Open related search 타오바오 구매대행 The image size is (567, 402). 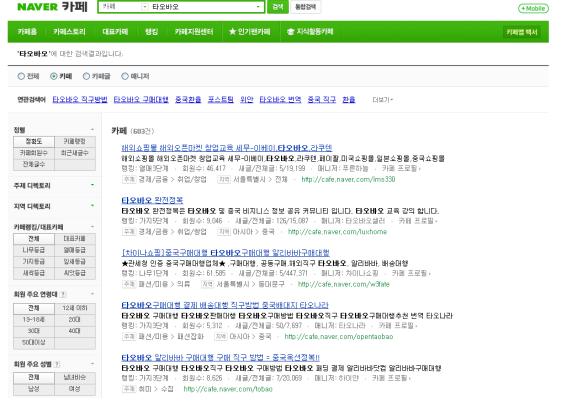[x=141, y=99]
